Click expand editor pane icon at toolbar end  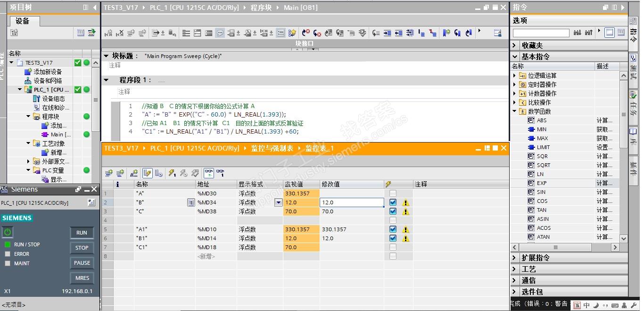[497, 33]
